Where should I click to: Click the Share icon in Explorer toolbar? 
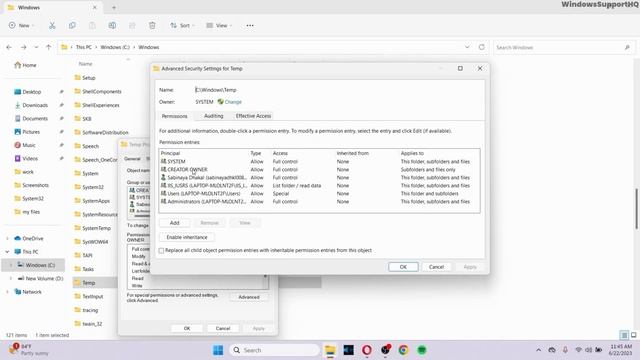coord(132,25)
